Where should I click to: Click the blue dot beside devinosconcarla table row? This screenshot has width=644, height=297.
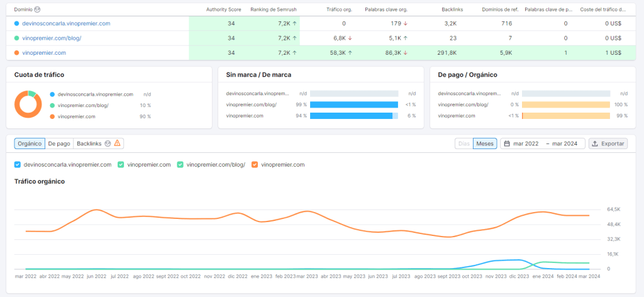pos(16,24)
